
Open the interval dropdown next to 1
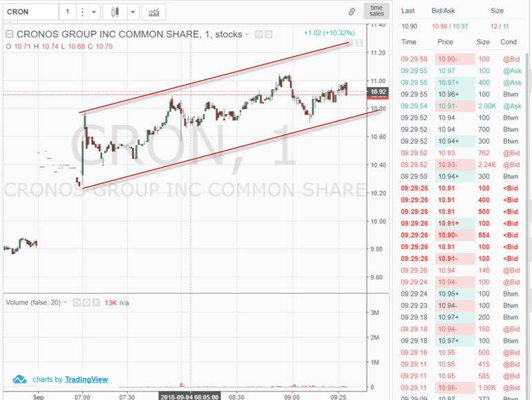pyautogui.click(x=94, y=12)
